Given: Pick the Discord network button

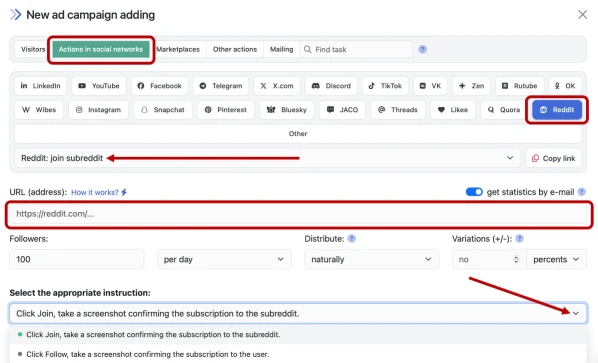Looking at the screenshot, I should (331, 86).
